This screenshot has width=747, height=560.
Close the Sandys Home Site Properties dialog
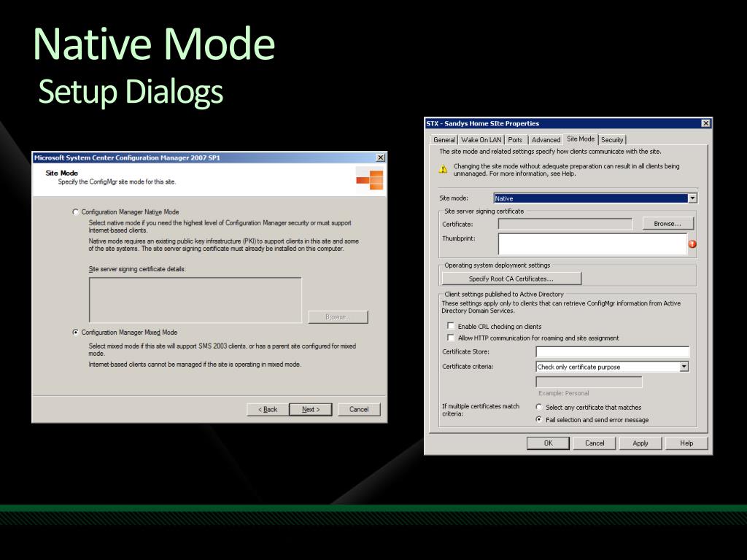pyautogui.click(x=705, y=123)
